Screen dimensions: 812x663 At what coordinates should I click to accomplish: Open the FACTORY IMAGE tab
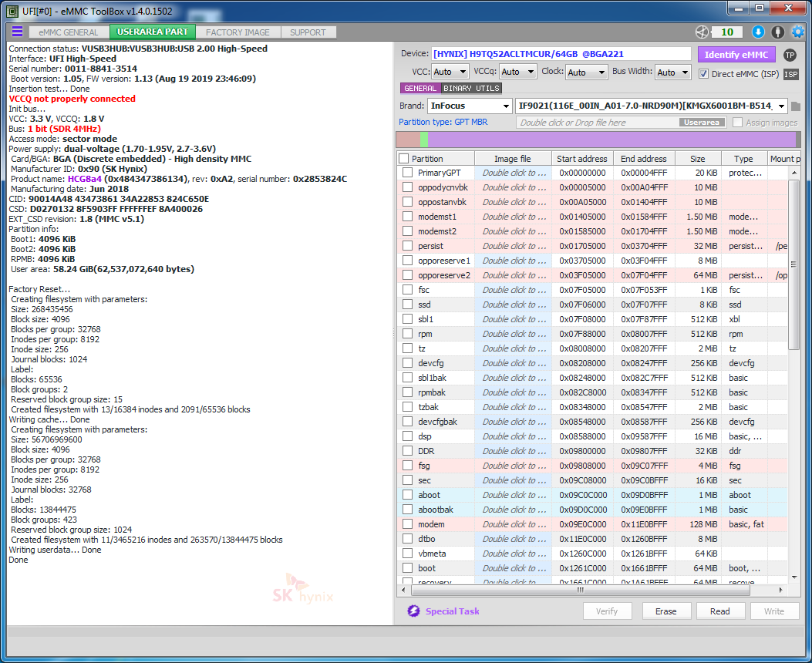point(238,32)
